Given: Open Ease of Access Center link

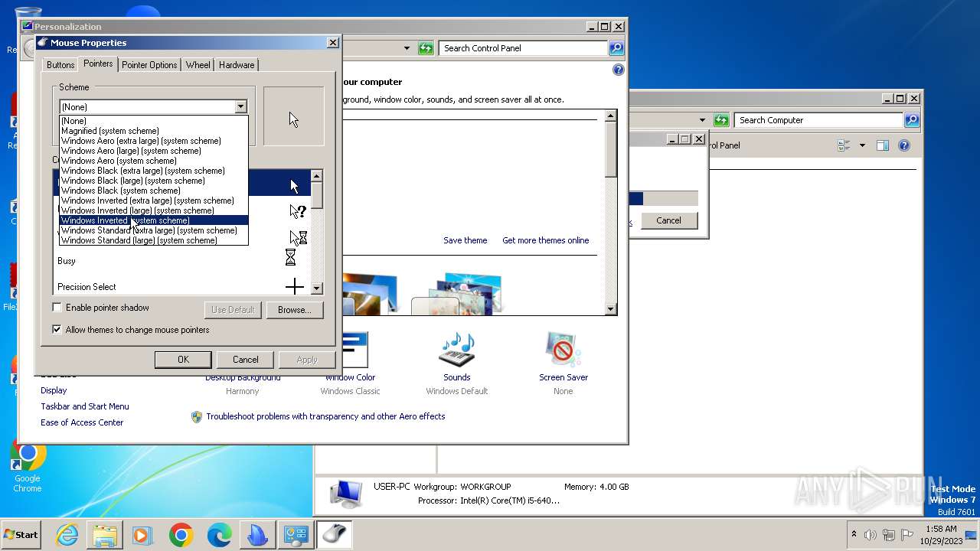Looking at the screenshot, I should click(82, 422).
